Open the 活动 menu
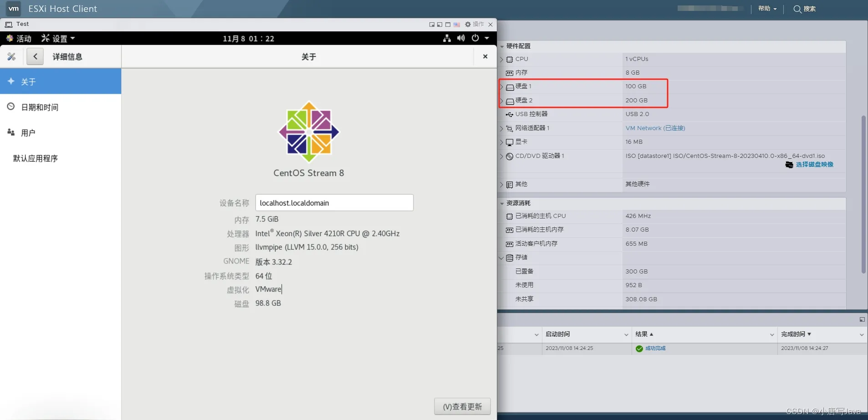This screenshot has width=868, height=420. [x=19, y=38]
